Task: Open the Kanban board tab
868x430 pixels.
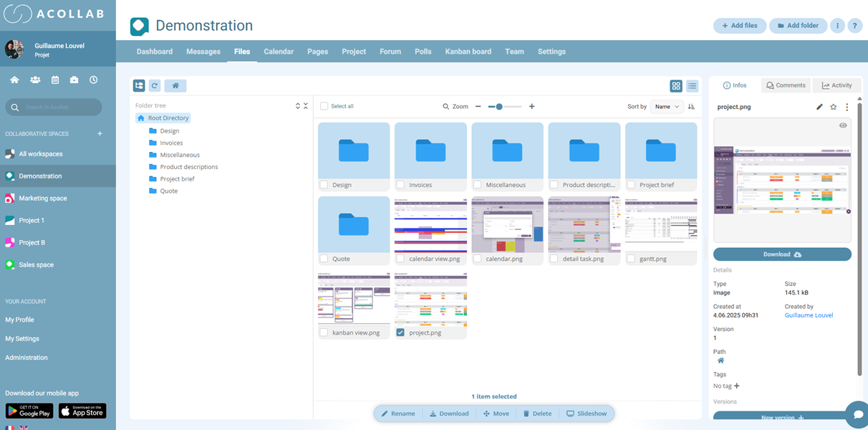Action: point(468,52)
